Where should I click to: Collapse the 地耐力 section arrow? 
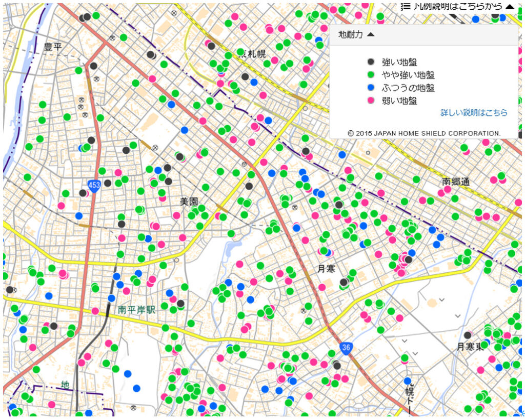pyautogui.click(x=371, y=35)
